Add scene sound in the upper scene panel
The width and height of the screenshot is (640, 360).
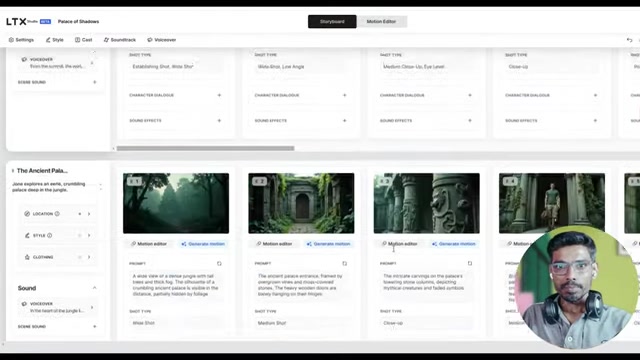pyautogui.click(x=95, y=82)
